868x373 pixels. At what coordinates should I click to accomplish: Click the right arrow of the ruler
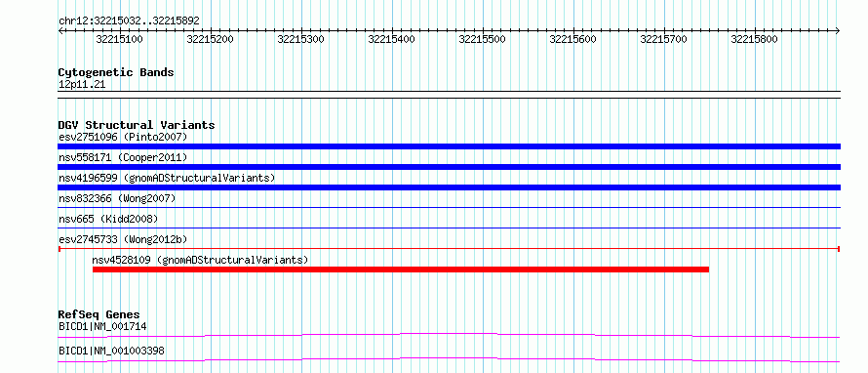point(838,30)
